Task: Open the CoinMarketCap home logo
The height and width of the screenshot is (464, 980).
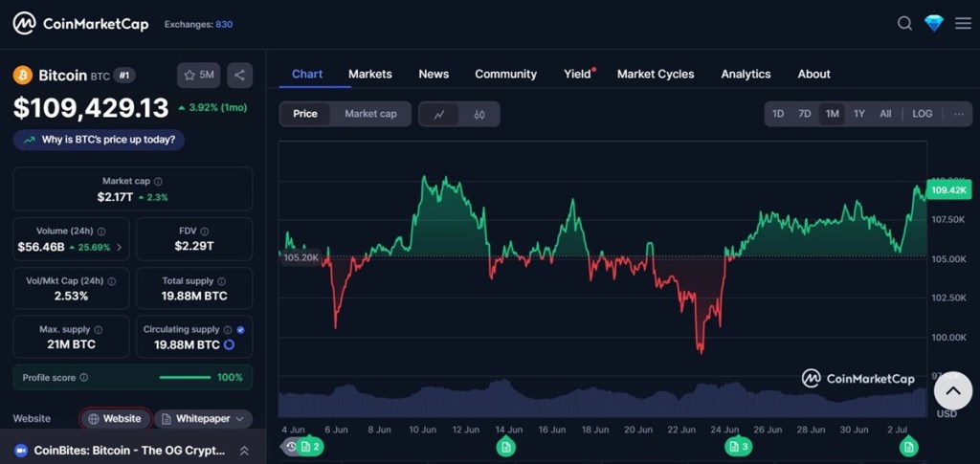Action: pos(80,24)
